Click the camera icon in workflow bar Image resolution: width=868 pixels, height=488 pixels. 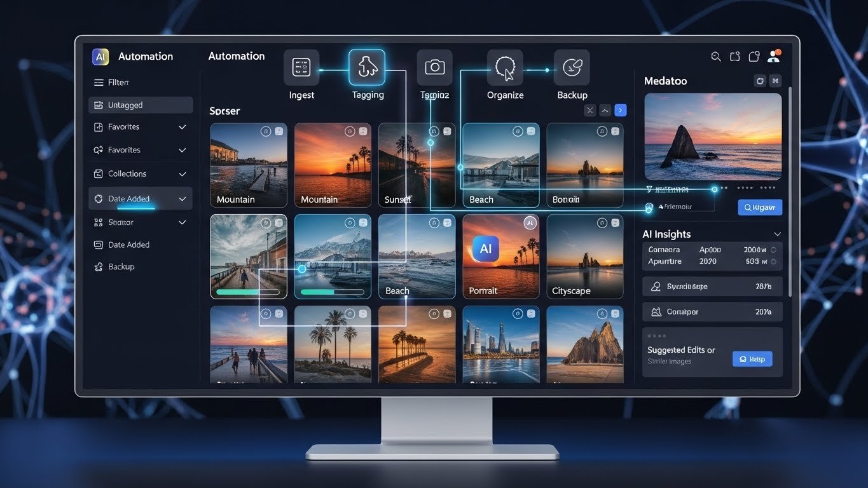434,67
